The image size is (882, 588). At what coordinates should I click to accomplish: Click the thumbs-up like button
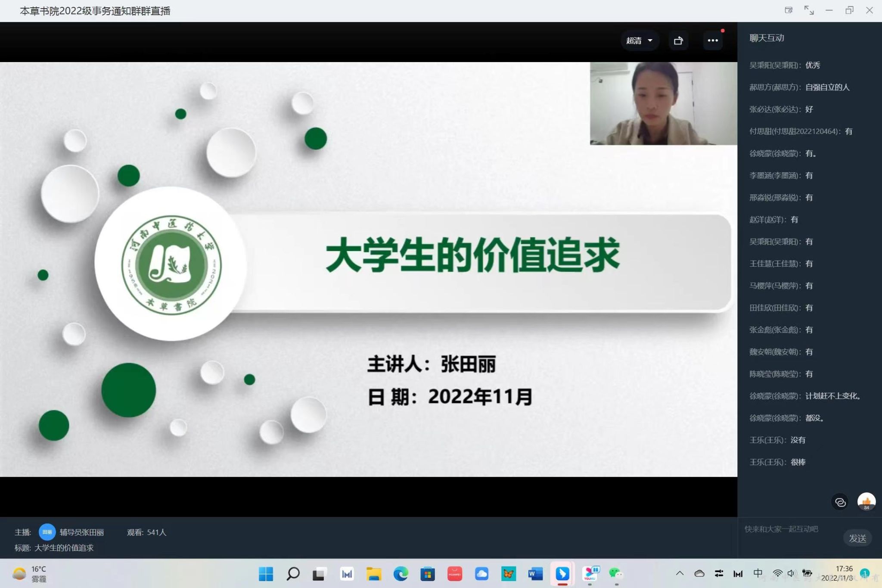(x=866, y=502)
